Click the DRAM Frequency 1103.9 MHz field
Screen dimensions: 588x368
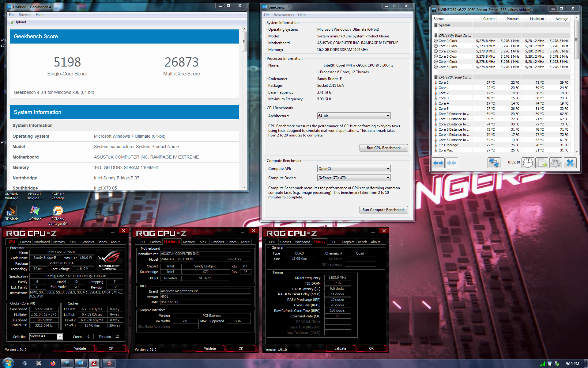(x=337, y=278)
